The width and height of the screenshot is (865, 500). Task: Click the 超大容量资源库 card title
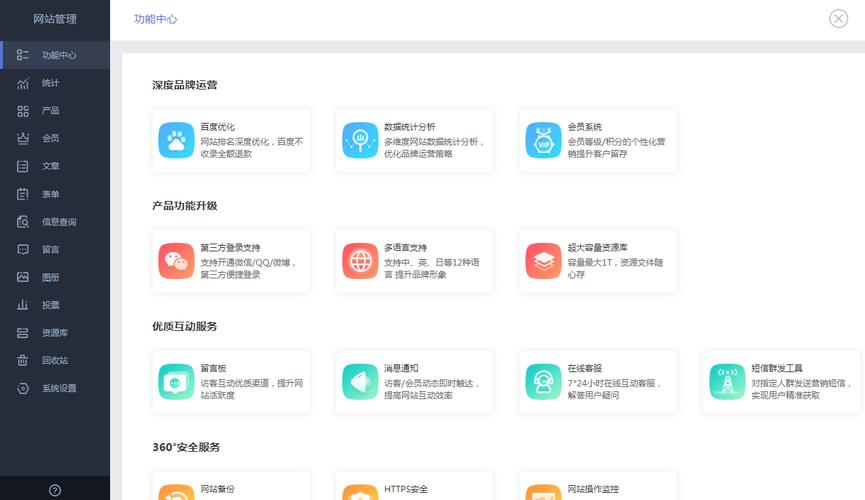597,248
